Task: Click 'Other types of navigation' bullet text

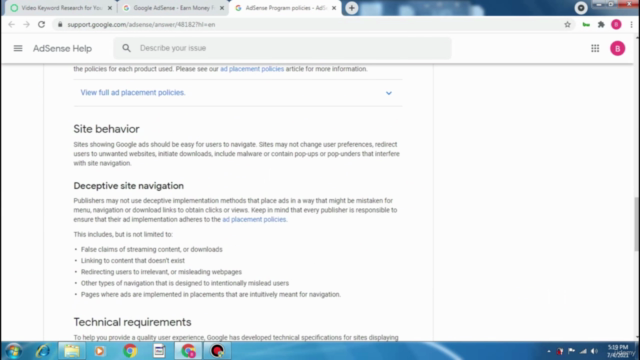Action: 184,283
